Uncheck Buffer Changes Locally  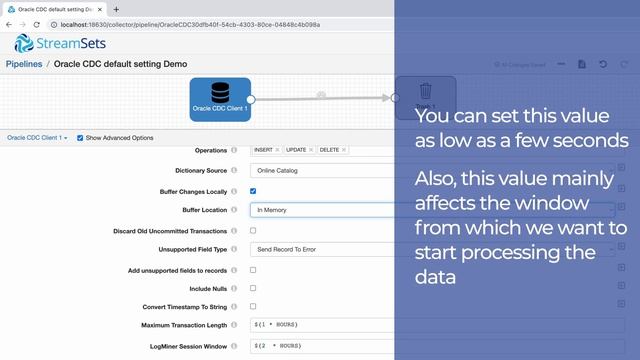(253, 191)
